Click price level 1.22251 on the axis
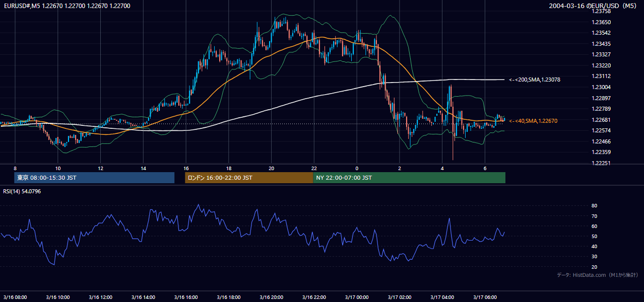 pyautogui.click(x=601, y=163)
